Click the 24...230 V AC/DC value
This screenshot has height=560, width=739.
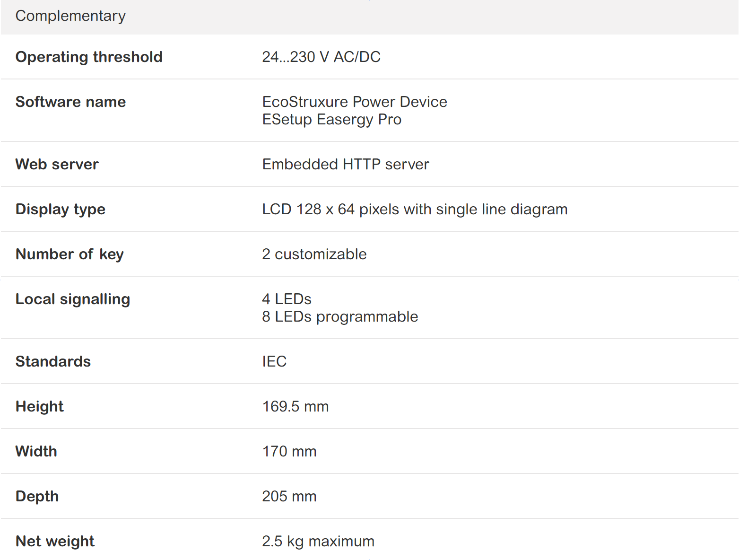(321, 57)
